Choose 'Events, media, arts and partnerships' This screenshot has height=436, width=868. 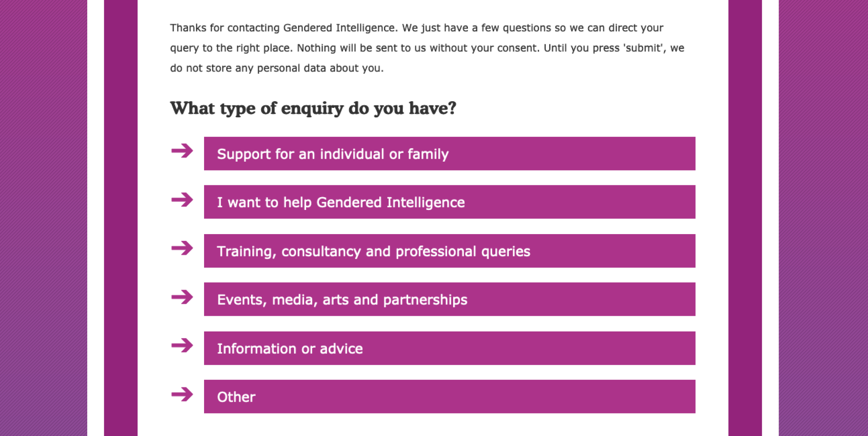[x=449, y=298]
